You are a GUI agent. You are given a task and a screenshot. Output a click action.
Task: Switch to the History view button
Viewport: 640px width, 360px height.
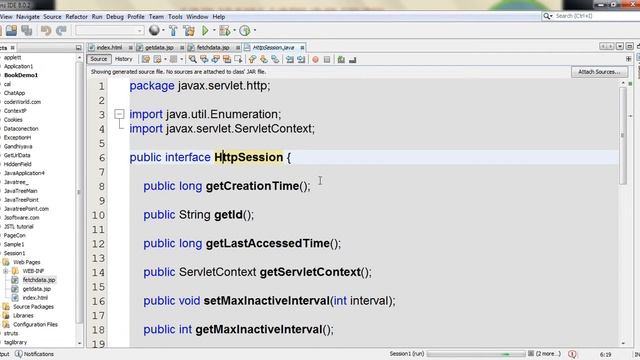click(124, 59)
